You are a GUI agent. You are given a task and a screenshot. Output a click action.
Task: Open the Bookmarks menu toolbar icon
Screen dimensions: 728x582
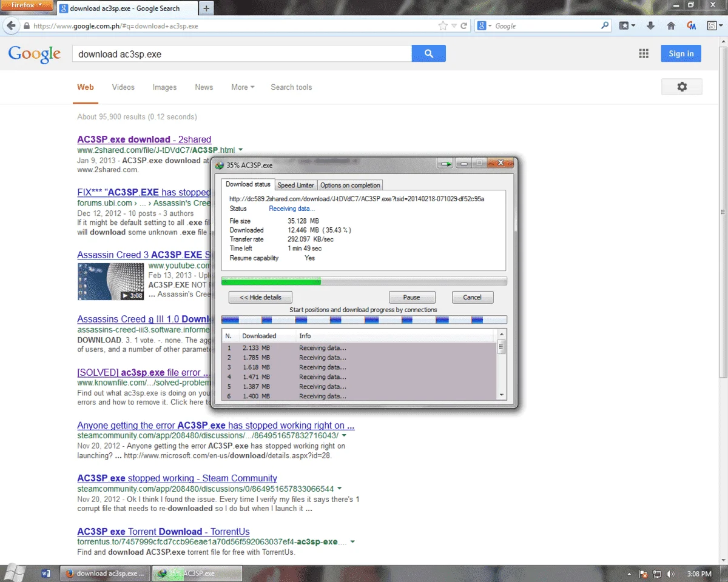point(627,26)
